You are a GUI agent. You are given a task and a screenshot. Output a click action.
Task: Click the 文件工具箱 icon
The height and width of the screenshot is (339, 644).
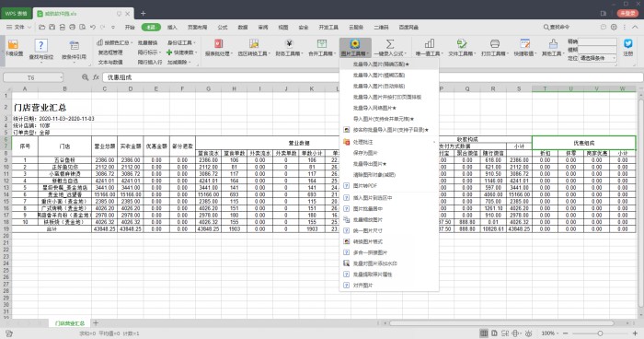[462, 43]
